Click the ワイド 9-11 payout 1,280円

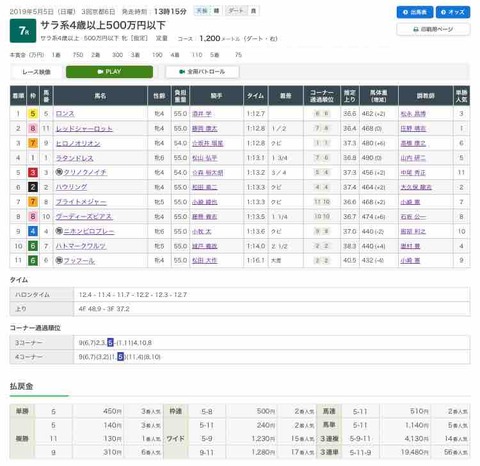pyautogui.click(x=263, y=452)
